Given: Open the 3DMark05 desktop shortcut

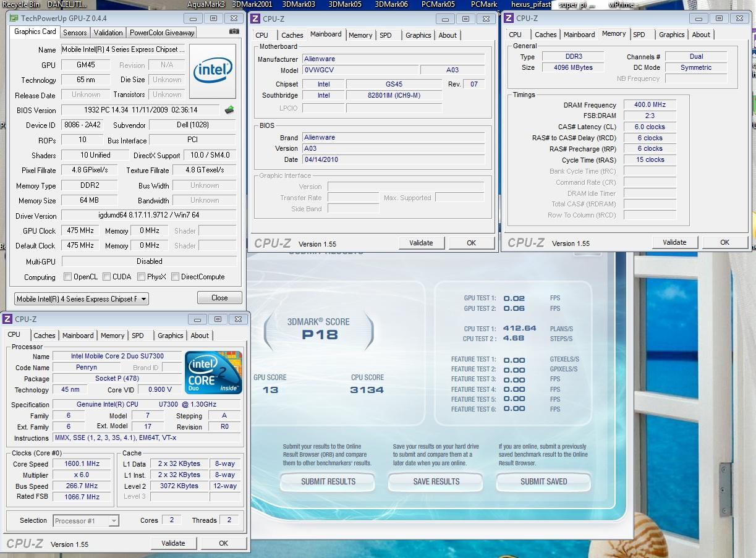Looking at the screenshot, I should (x=345, y=4).
